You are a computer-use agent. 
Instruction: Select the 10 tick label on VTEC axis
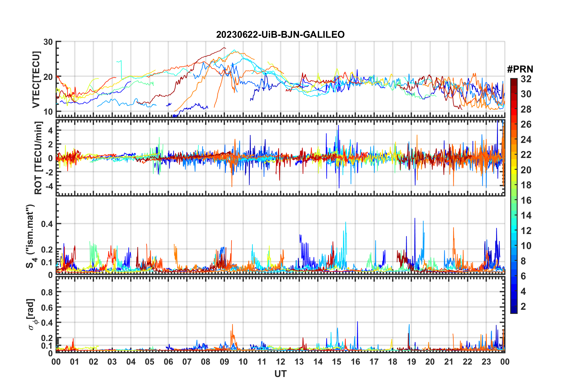pos(48,112)
